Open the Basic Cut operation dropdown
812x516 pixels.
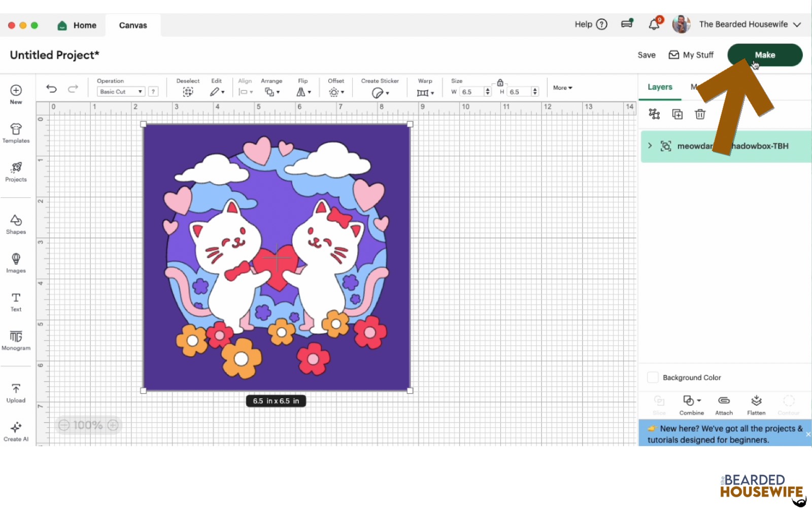point(121,92)
